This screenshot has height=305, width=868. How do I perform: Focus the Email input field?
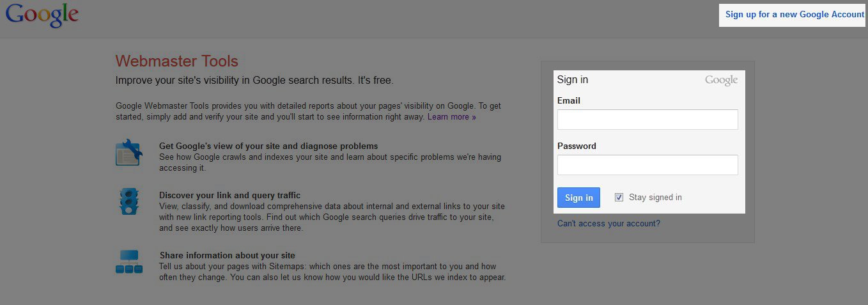(x=647, y=120)
